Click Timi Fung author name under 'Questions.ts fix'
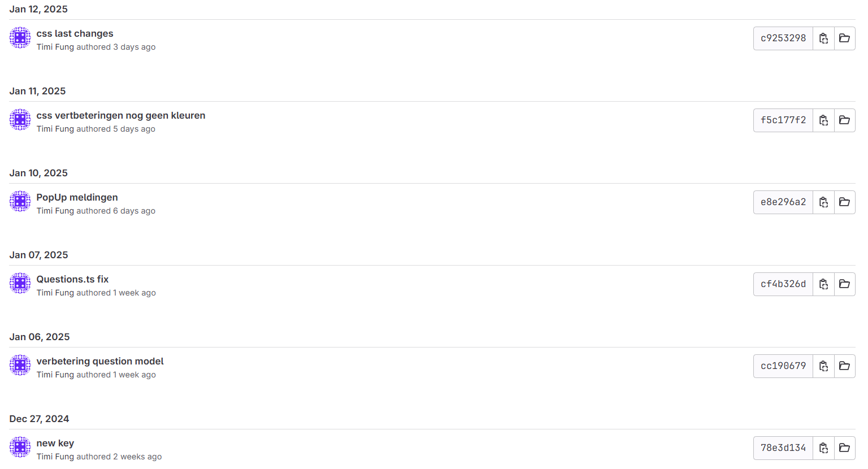Image resolution: width=868 pixels, height=469 pixels. tap(55, 293)
